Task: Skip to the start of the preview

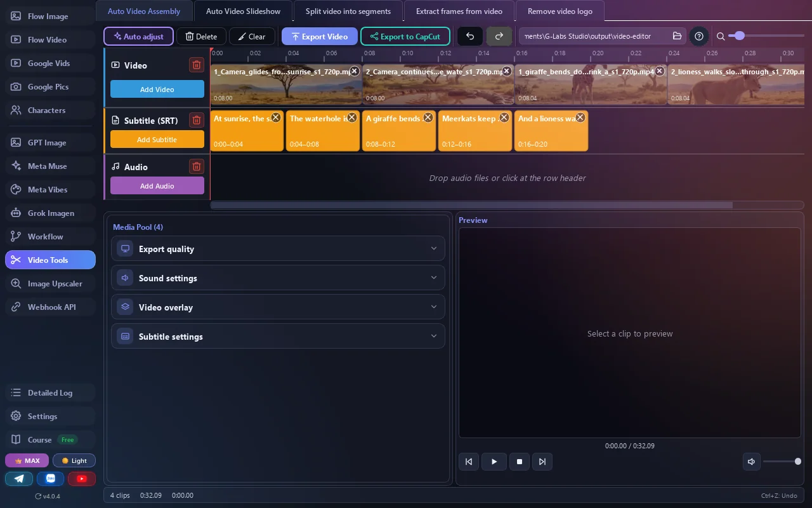Action: [x=469, y=462]
